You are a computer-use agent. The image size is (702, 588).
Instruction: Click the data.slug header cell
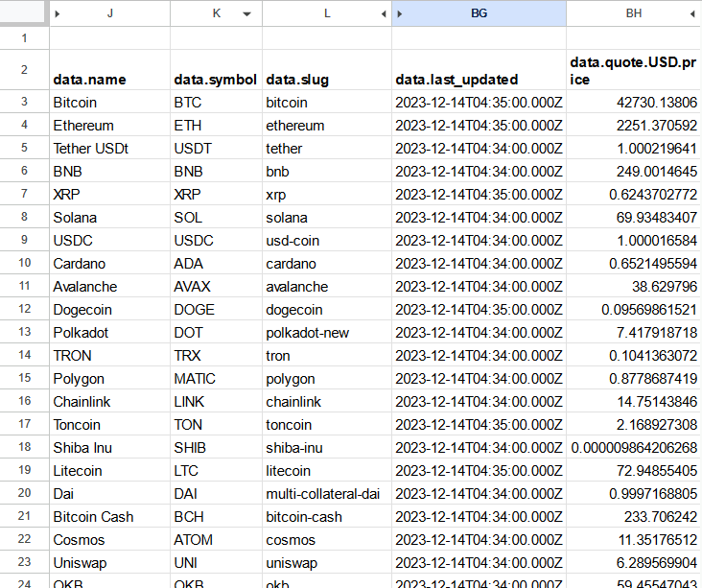(327, 70)
